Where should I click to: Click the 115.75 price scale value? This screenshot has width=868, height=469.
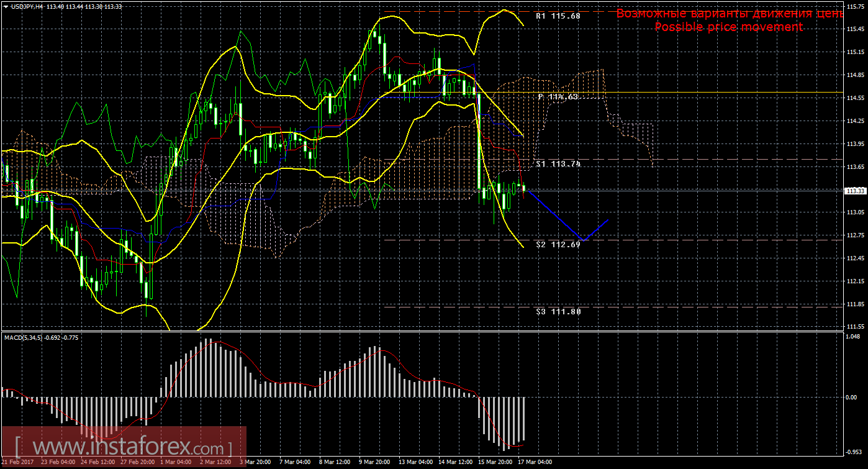[856, 6]
